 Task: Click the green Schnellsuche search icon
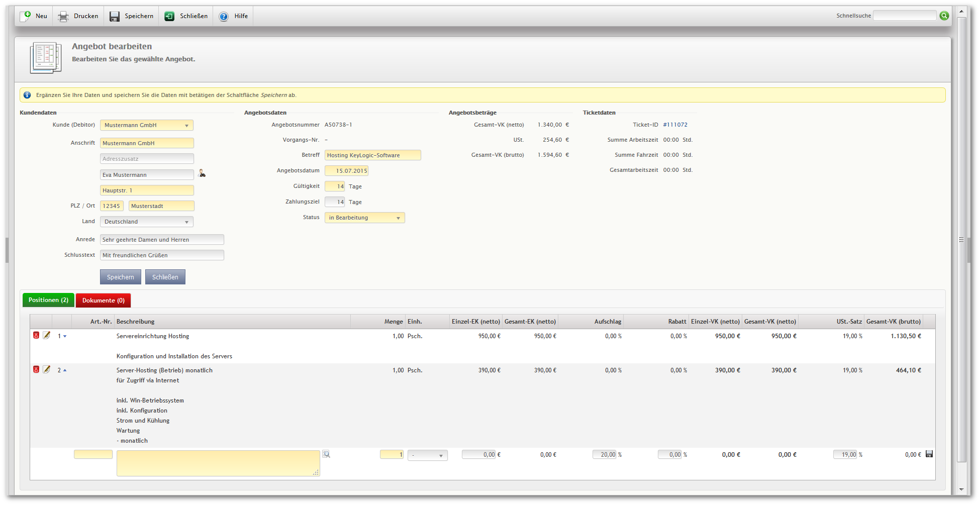click(944, 16)
